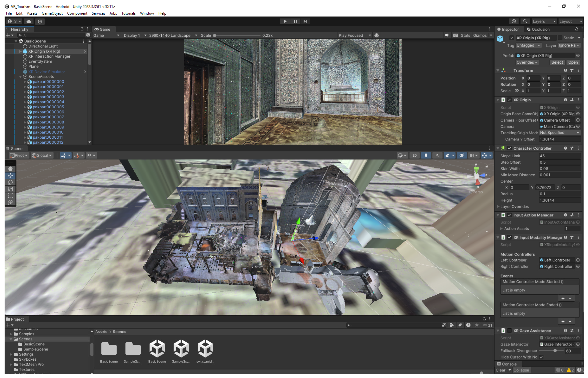
Task: Select the Hand view tool
Action: (10, 169)
